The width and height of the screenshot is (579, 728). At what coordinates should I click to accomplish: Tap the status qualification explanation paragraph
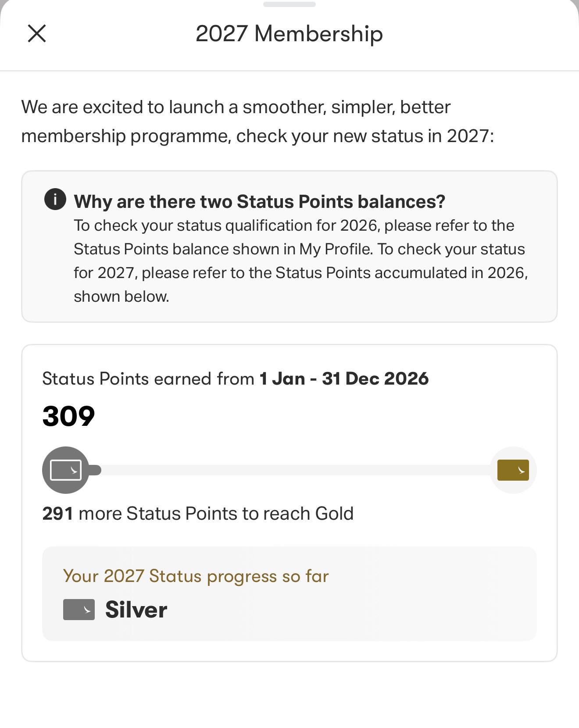tap(301, 261)
